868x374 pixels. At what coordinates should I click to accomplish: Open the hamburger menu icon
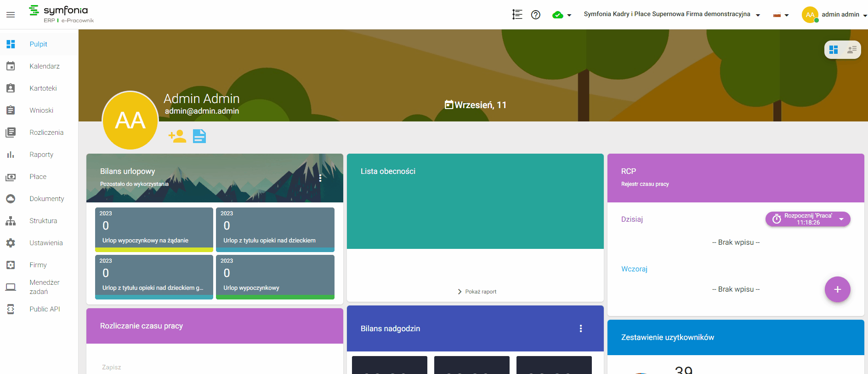(x=11, y=15)
